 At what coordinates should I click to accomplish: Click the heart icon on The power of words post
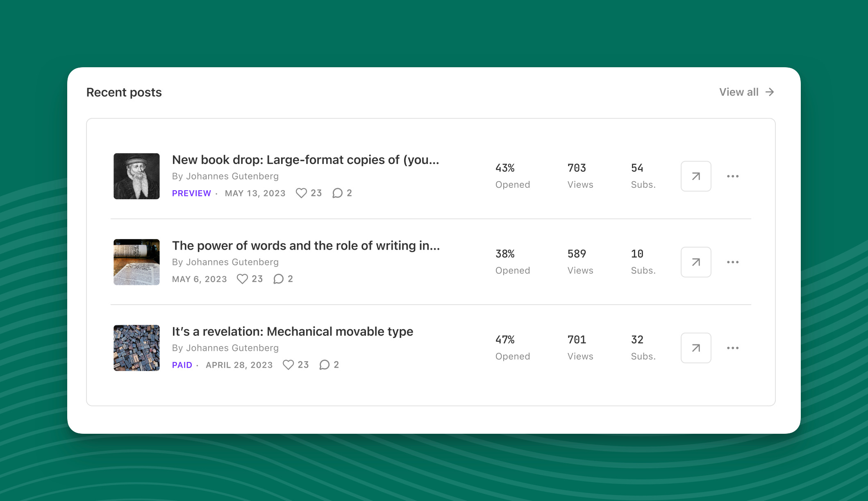pos(243,279)
